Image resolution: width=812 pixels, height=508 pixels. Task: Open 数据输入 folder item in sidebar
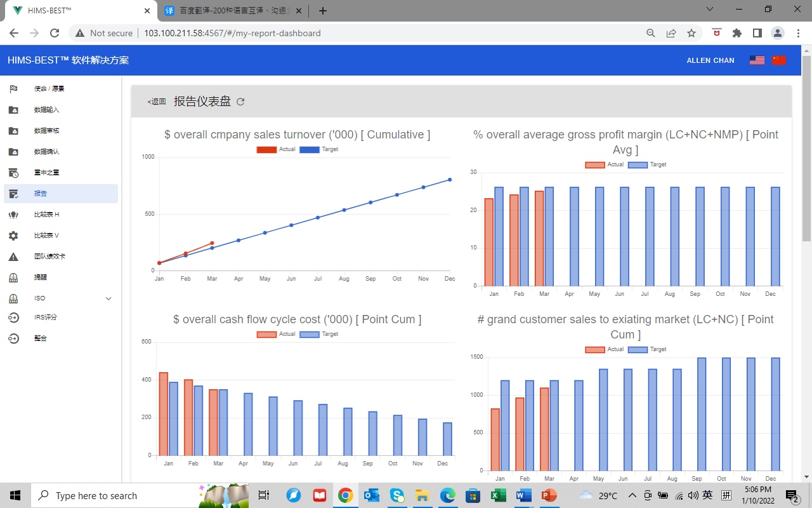point(13,110)
